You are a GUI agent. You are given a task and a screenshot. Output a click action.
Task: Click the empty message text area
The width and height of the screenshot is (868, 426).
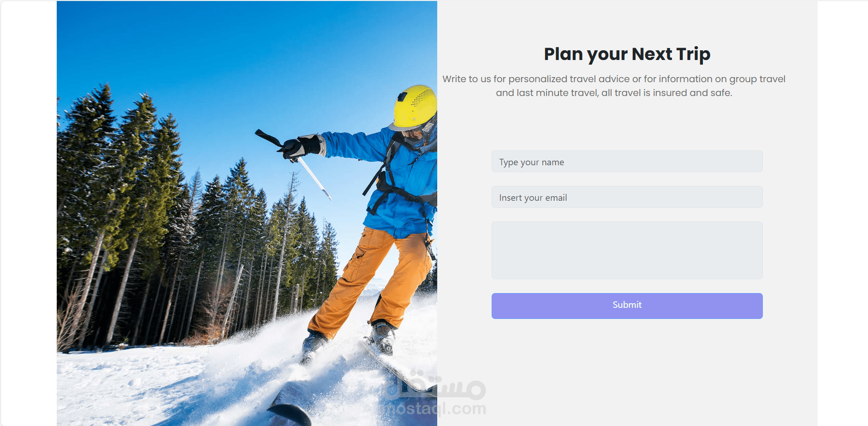pyautogui.click(x=627, y=250)
